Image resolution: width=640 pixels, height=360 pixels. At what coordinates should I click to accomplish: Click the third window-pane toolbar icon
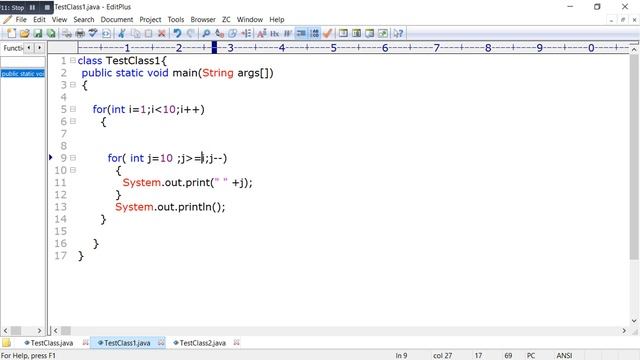370,33
